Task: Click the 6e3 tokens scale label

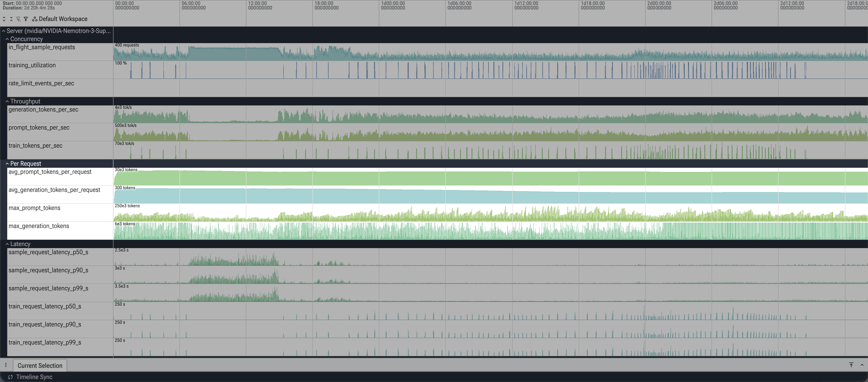Action: 125,224
